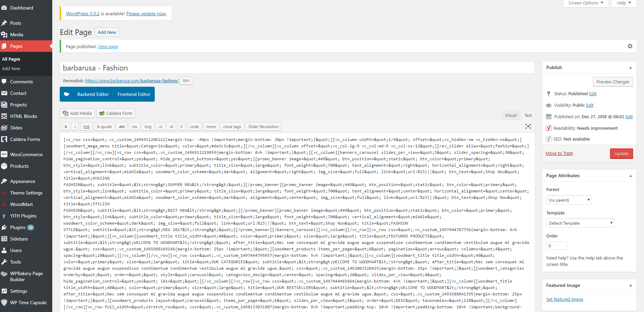Click the Yoast SEO icon
The width and height of the screenshot is (644, 312).
point(549,139)
